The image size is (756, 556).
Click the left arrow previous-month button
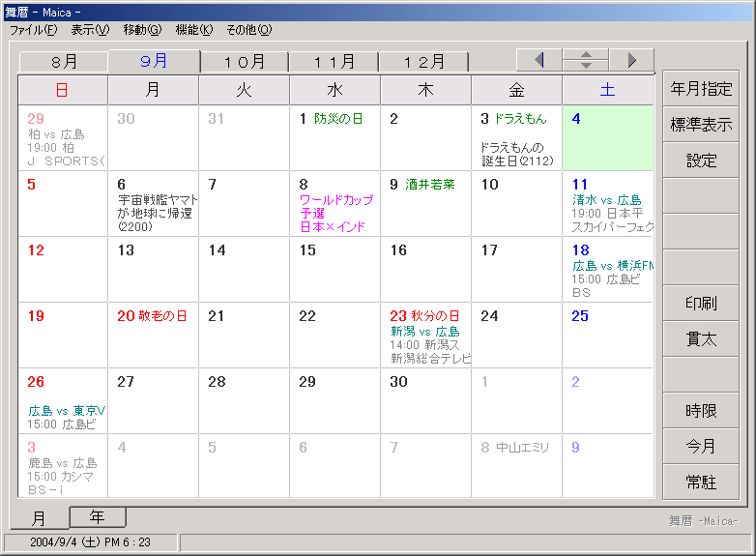tap(539, 60)
